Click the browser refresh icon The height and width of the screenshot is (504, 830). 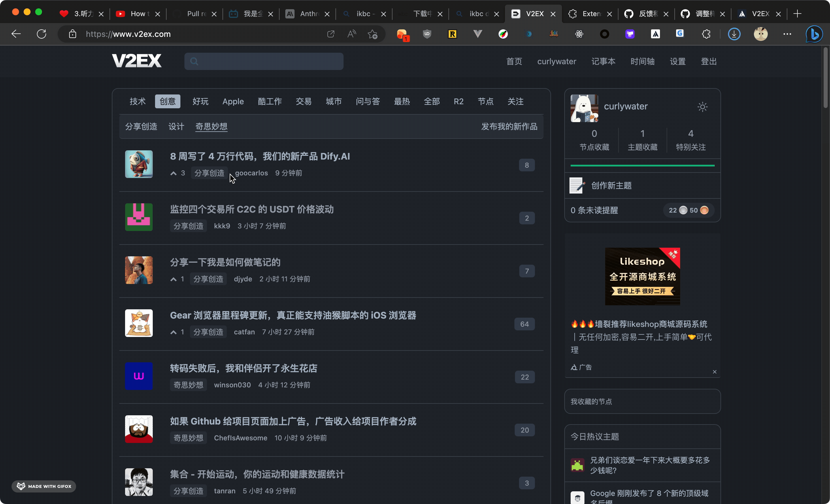pyautogui.click(x=41, y=34)
